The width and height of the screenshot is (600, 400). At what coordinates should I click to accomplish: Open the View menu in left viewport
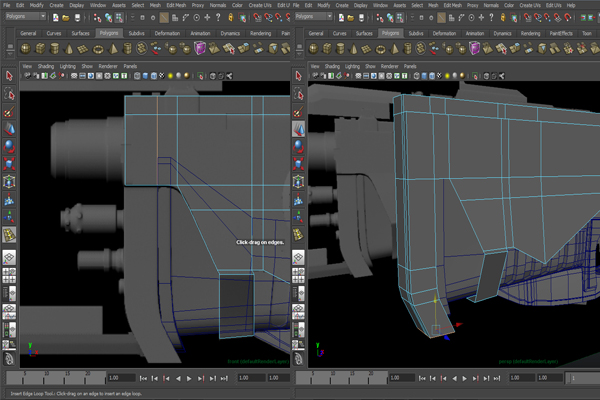tap(27, 66)
